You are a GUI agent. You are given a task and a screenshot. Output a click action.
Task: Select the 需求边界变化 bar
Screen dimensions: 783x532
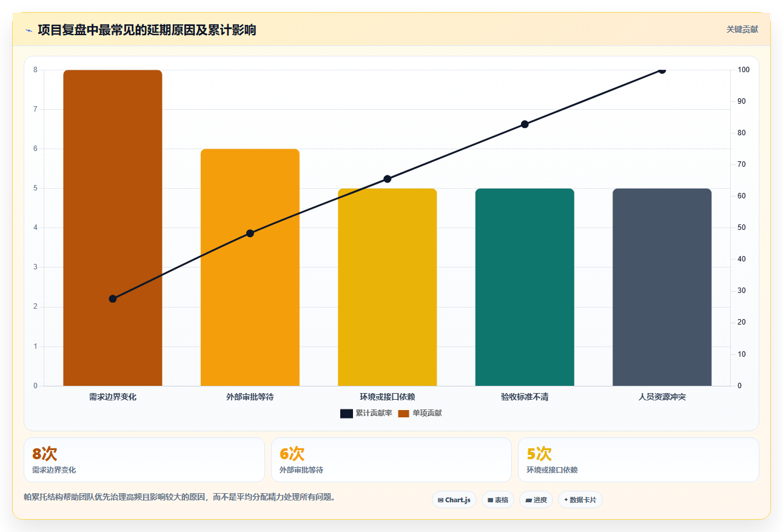click(x=113, y=228)
